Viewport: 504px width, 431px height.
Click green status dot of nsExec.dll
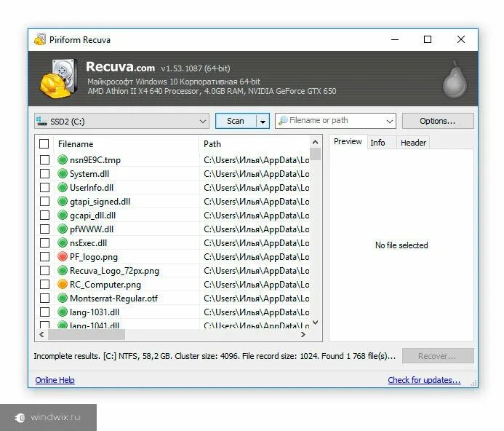click(63, 242)
